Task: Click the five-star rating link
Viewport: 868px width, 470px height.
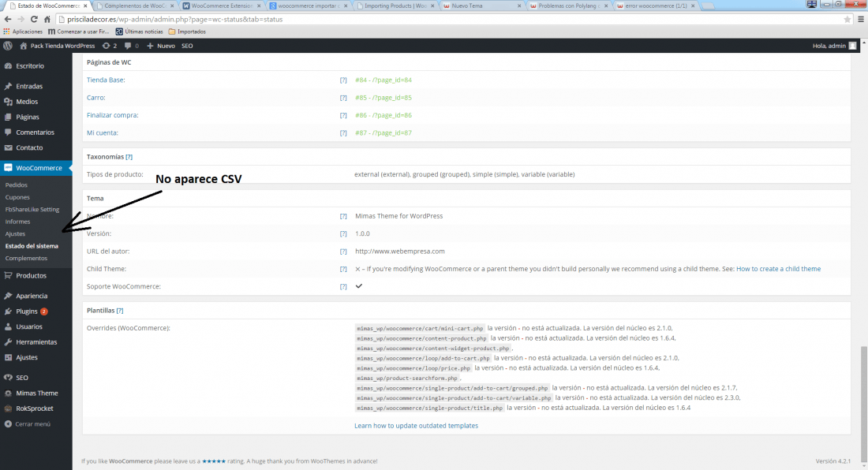Action: (214, 461)
